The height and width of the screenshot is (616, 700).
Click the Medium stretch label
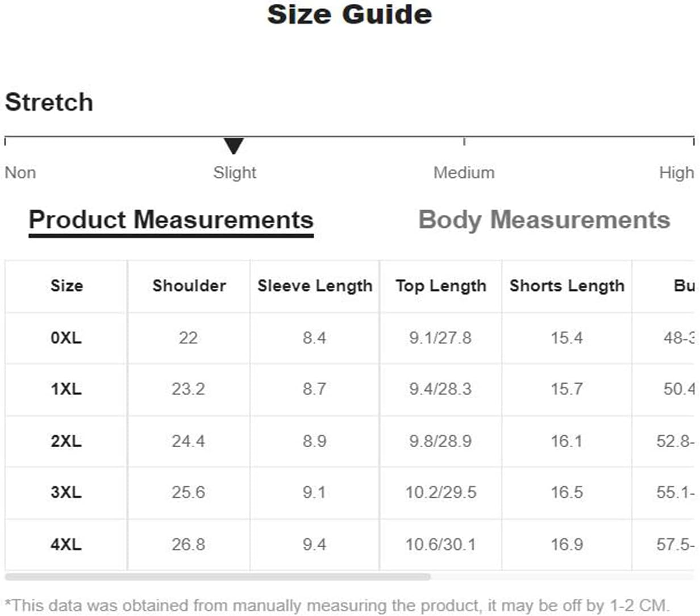pyautogui.click(x=464, y=172)
